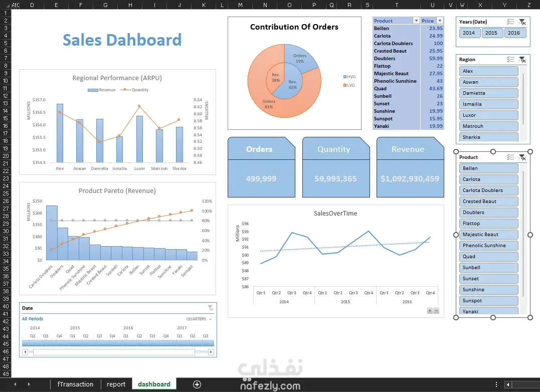Switch to the report sheet tab

click(x=116, y=384)
